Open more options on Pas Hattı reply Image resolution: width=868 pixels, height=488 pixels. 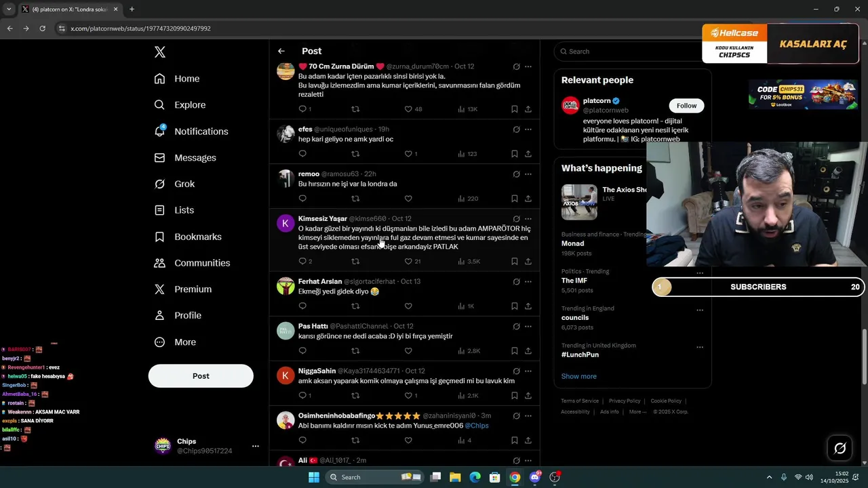(x=528, y=327)
